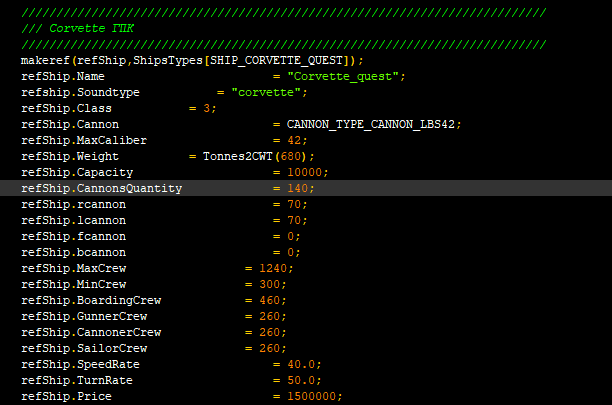Click the refShip.Capacity property text

(77, 172)
